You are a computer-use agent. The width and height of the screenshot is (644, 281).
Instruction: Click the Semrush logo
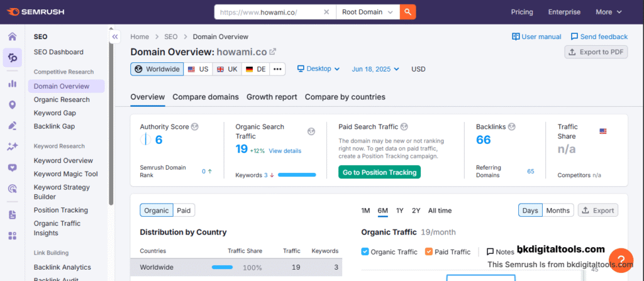(35, 12)
